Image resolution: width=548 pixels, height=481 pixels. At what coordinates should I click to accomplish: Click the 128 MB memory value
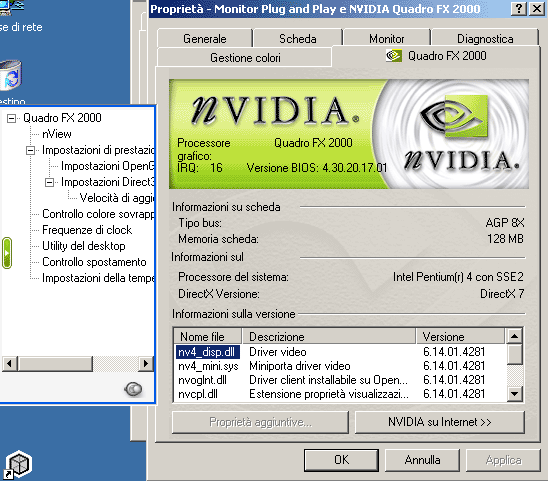tap(505, 239)
